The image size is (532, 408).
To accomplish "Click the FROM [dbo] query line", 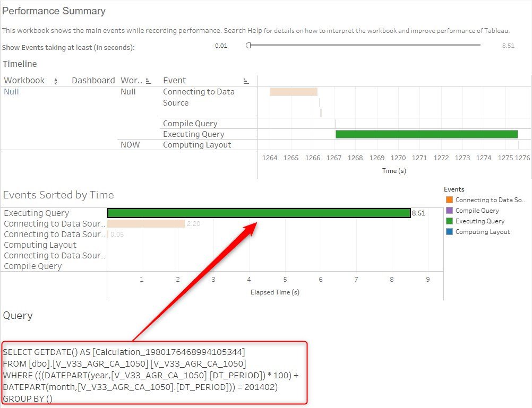I will pos(124,364).
